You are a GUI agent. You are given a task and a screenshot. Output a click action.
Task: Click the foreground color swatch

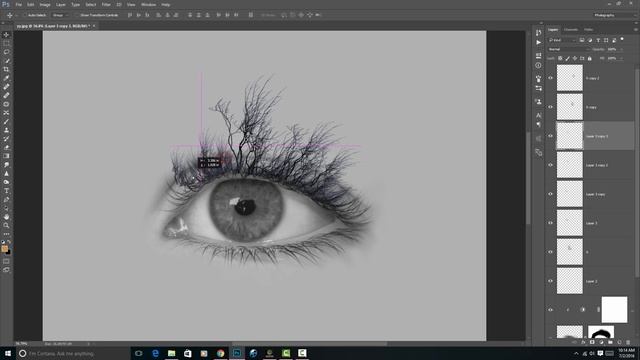[x=4, y=249]
